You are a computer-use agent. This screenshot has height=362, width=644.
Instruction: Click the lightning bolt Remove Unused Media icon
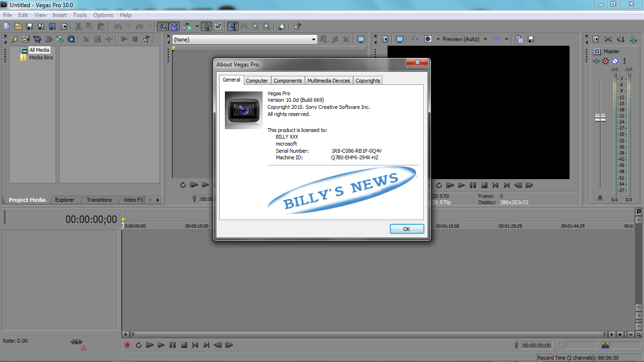pyautogui.click(x=15, y=39)
